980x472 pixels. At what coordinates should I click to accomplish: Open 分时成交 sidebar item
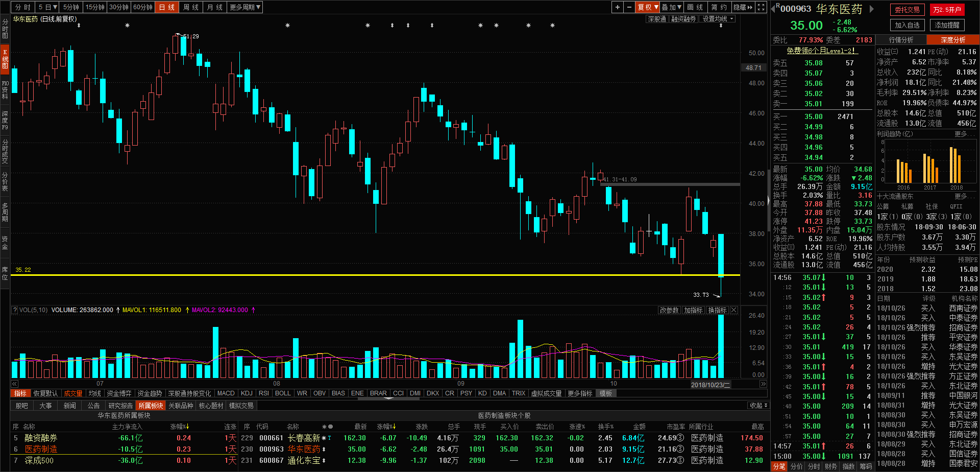5,151
